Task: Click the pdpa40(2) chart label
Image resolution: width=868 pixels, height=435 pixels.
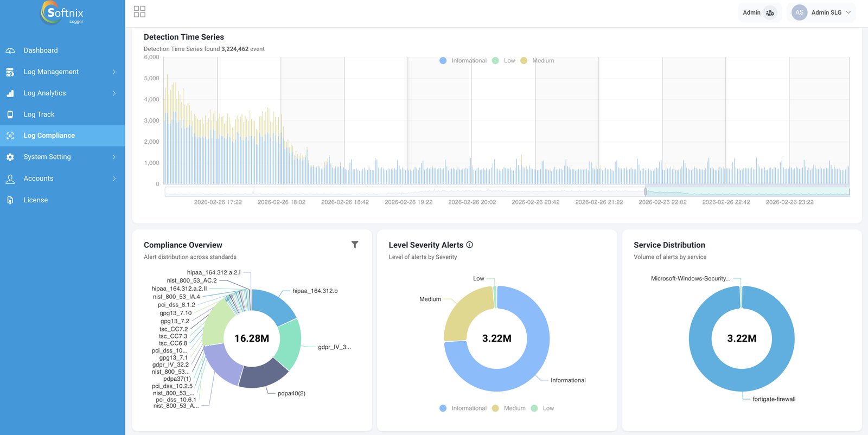Action: tap(291, 394)
